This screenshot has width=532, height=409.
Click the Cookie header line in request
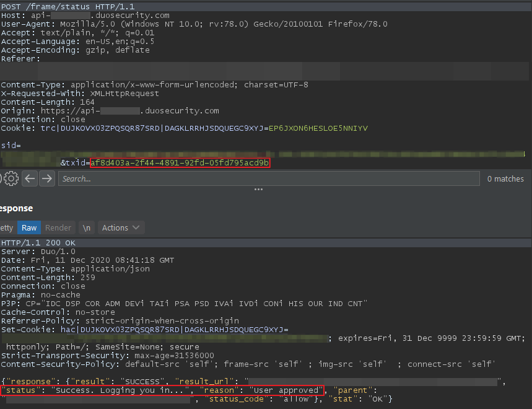(185, 128)
